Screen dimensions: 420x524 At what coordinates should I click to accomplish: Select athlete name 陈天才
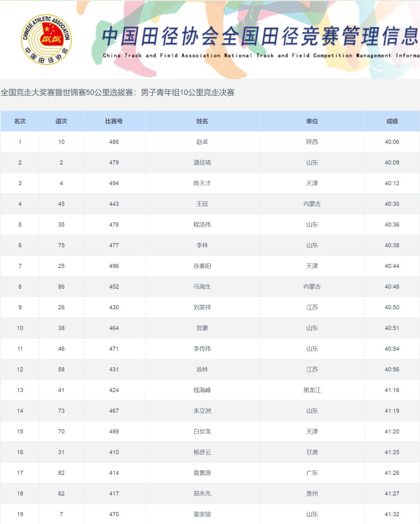coord(202,183)
